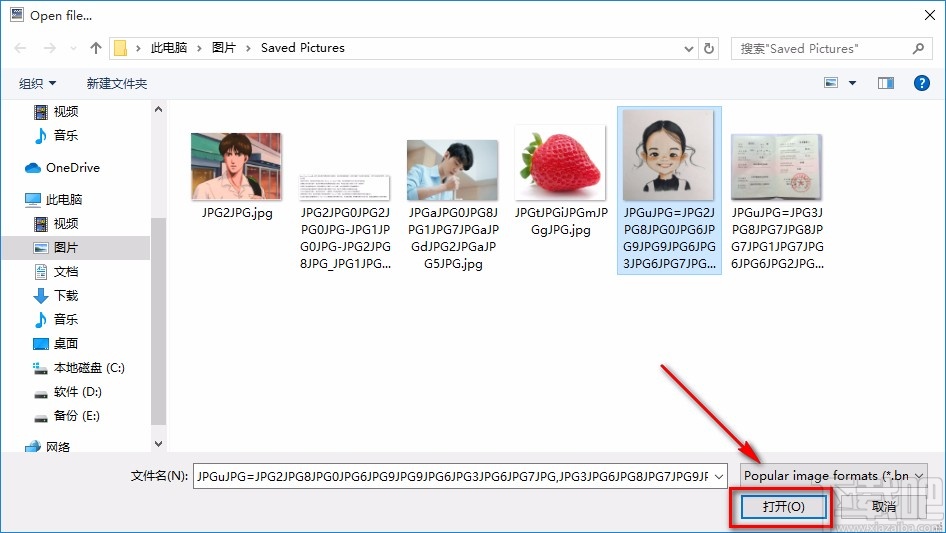This screenshot has height=533, width=946.
Task: Open 备份 (E:) drive
Action: pyautogui.click(x=76, y=416)
